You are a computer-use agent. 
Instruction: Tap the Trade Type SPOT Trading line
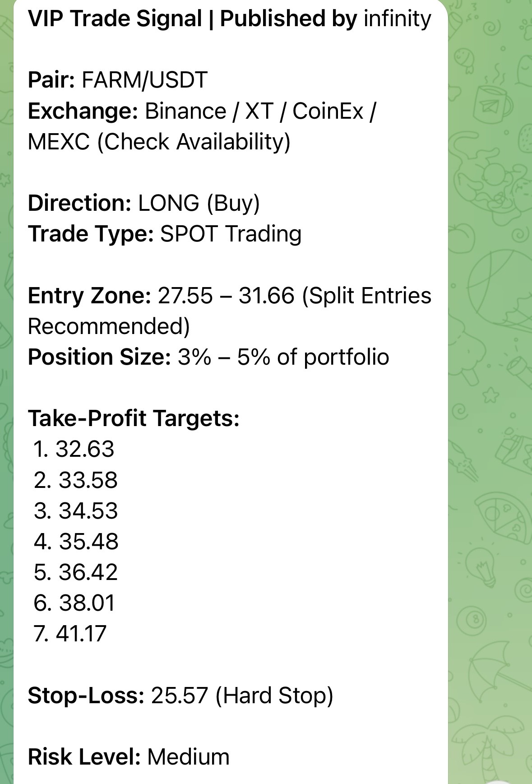pyautogui.click(x=165, y=234)
